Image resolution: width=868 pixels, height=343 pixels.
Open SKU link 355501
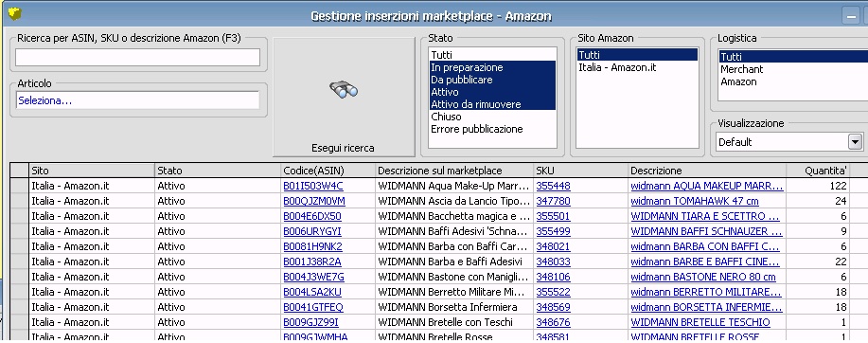tap(553, 216)
